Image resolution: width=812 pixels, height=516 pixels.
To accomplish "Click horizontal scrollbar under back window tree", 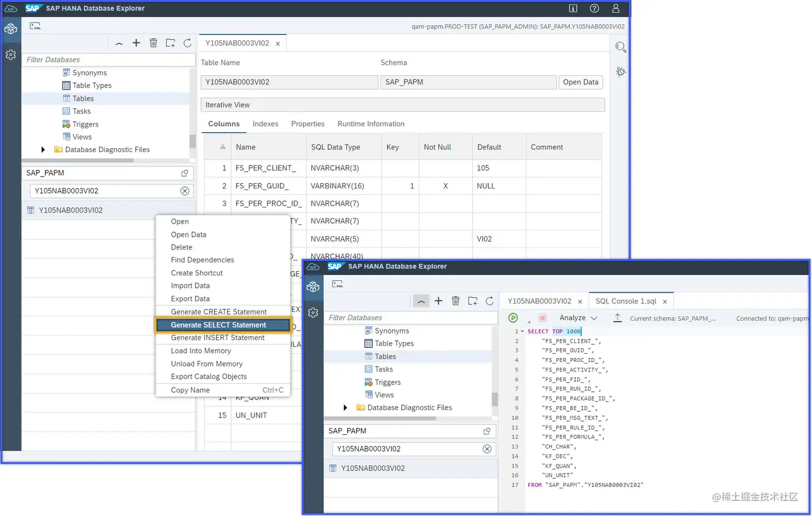I will tap(78, 160).
